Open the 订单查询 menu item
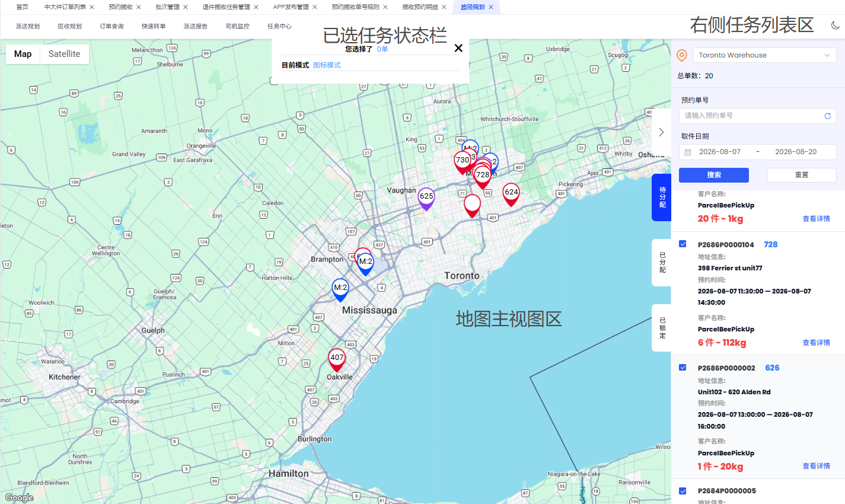Viewport: 845px width, 504px height. 111,26
